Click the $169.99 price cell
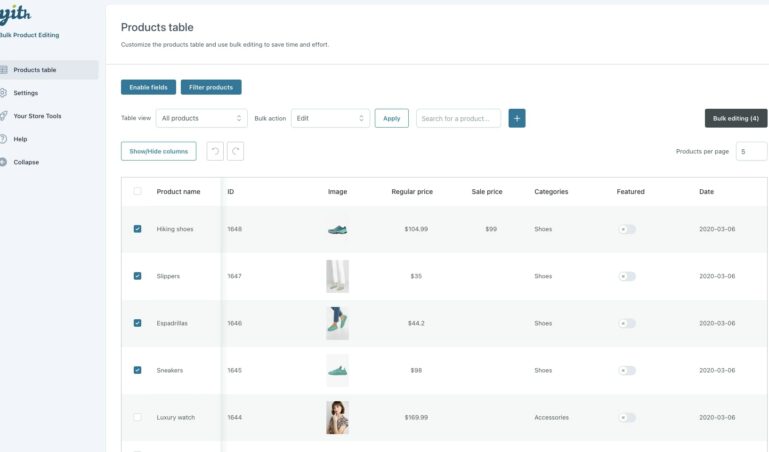 click(416, 417)
